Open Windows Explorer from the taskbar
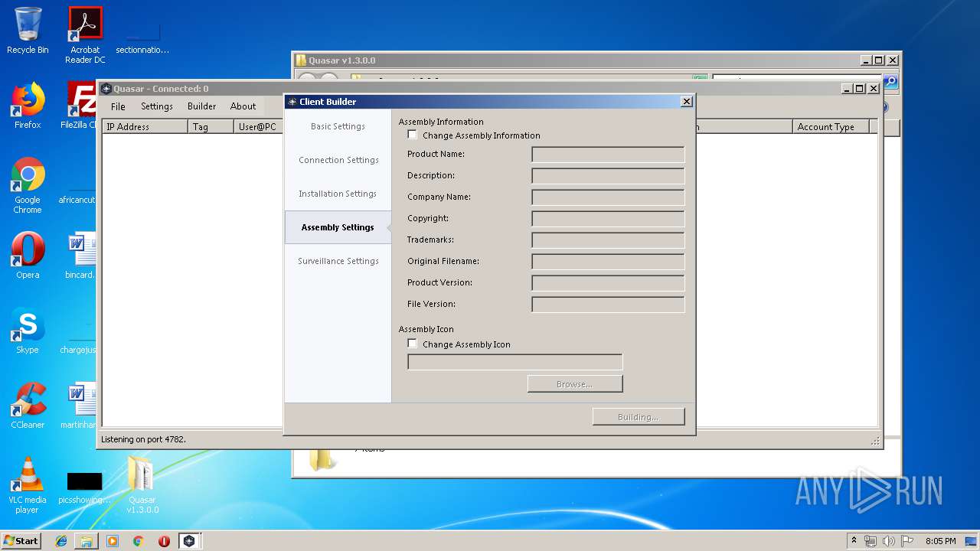 click(87, 541)
